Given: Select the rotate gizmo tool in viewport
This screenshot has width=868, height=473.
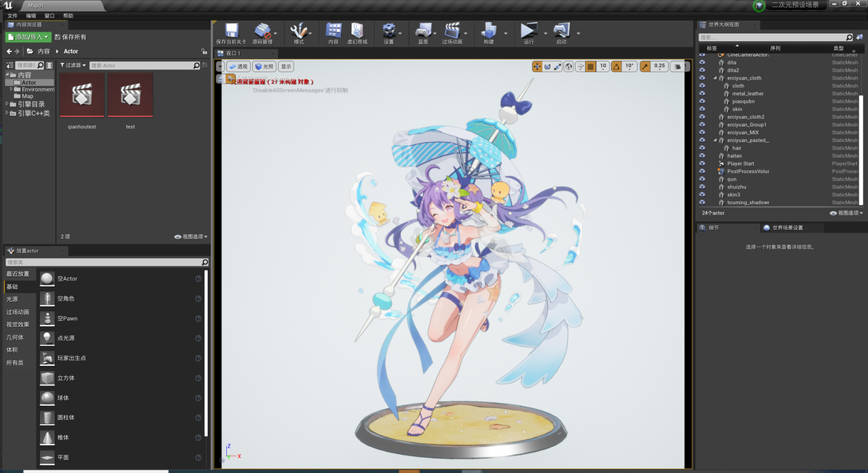Looking at the screenshot, I should point(547,66).
